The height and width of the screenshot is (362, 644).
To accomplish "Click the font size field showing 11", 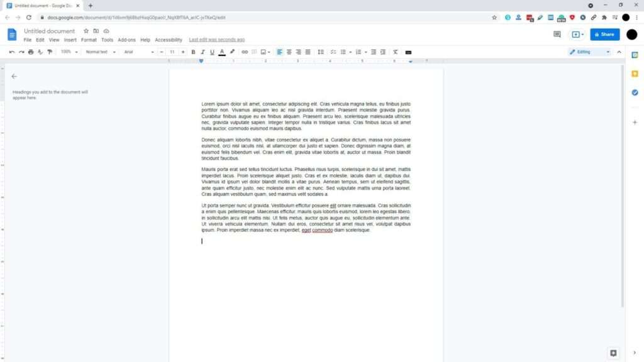I will point(172,52).
